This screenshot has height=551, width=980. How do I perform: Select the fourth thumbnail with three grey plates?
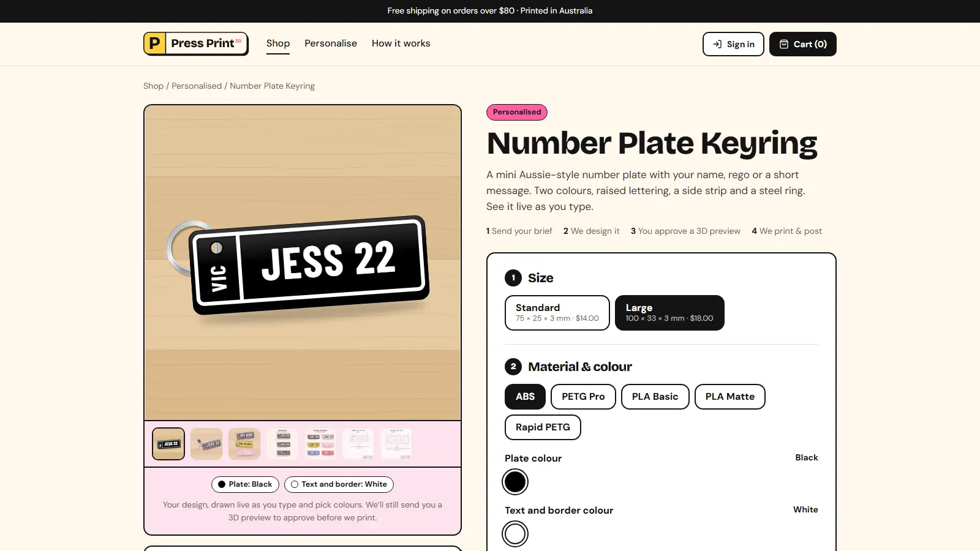click(282, 444)
